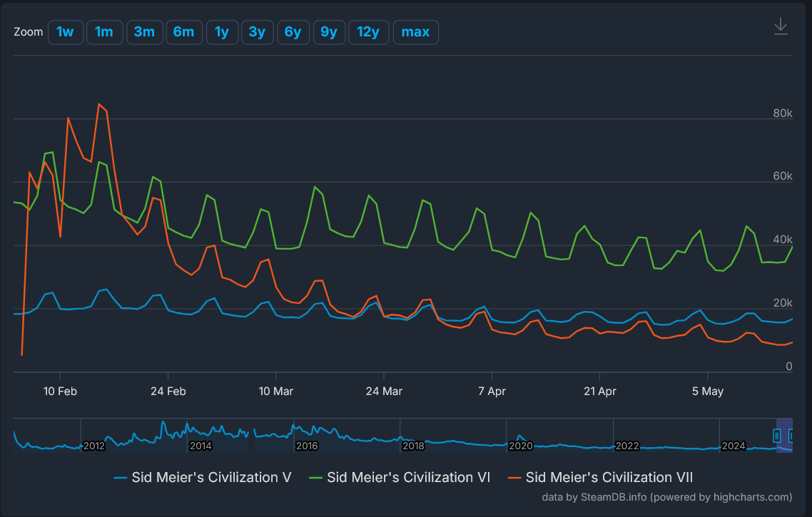This screenshot has height=517, width=812.
Task: Click the Zoom label text
Action: [28, 32]
